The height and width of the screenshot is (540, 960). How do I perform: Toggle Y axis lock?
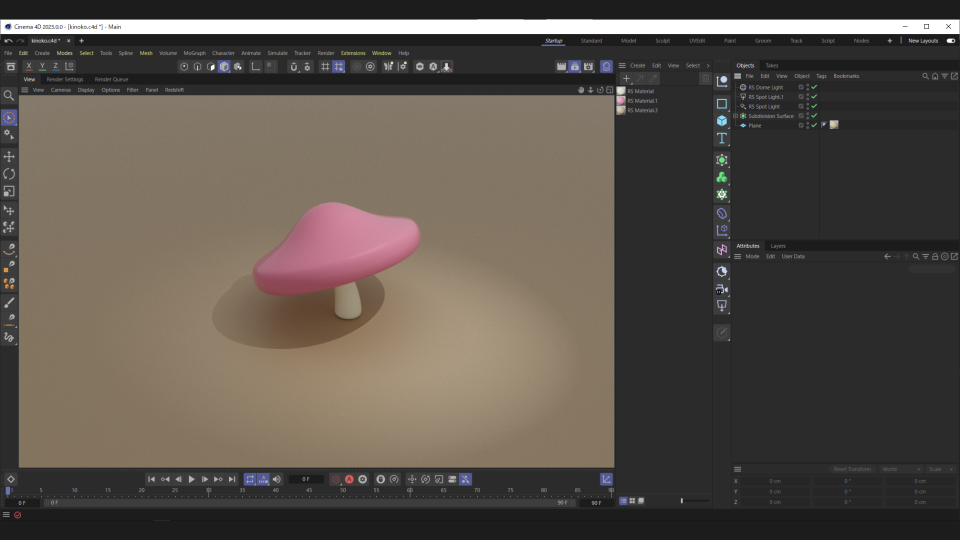point(42,66)
